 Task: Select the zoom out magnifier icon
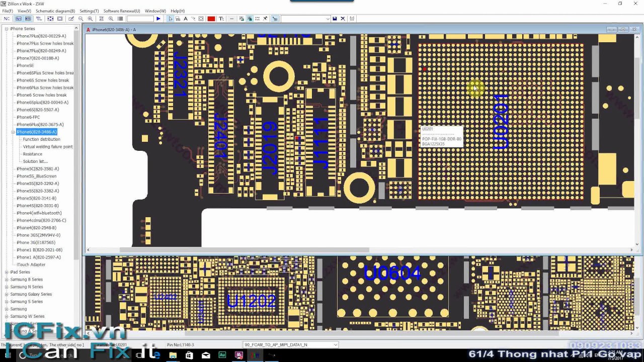(x=80, y=19)
